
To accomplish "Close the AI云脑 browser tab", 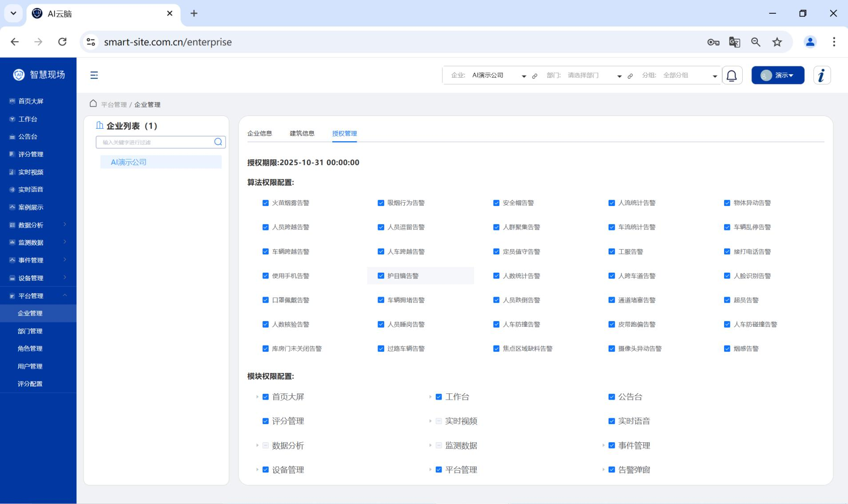I will click(169, 13).
